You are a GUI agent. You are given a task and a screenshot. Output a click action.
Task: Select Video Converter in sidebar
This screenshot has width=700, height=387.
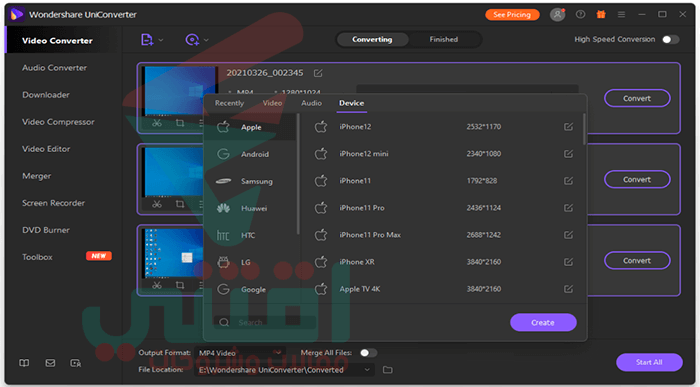[57, 41]
